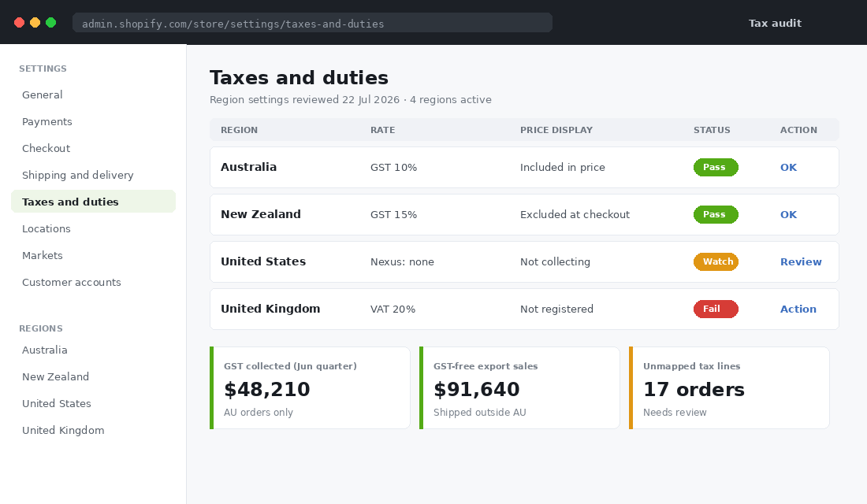Click Excluded at checkout cell
Viewport: 867px width, 504px height.
[x=575, y=214]
